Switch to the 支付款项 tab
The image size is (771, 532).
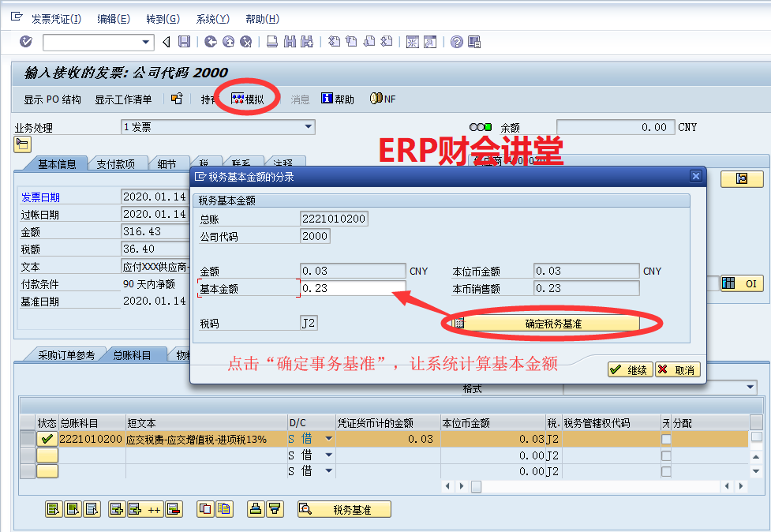tap(116, 164)
